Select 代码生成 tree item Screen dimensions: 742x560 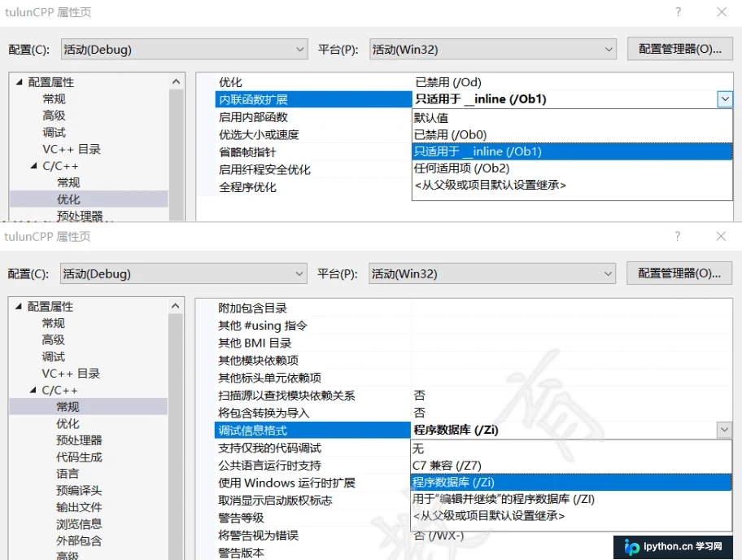[79, 457]
